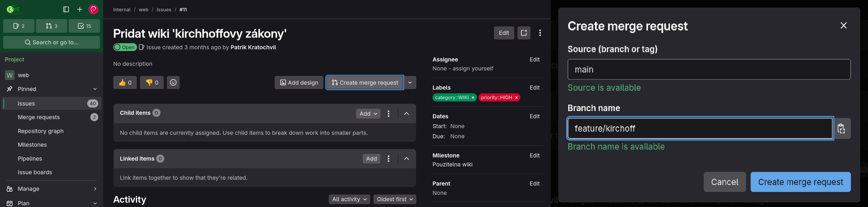Click the thumbs down reaction
The width and height of the screenshot is (868, 207).
click(x=152, y=83)
